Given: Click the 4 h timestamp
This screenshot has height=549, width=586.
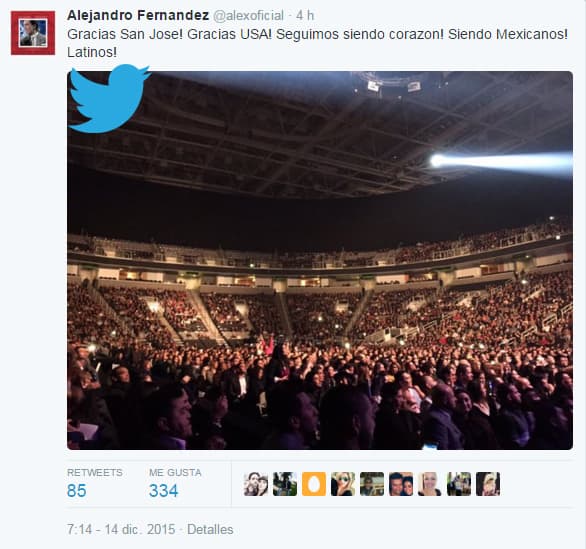Looking at the screenshot, I should [305, 15].
